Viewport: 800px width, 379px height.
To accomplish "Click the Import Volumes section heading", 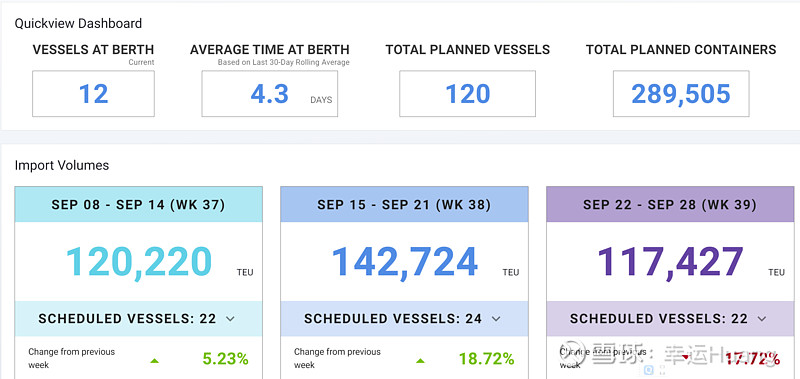I will pyautogui.click(x=62, y=165).
